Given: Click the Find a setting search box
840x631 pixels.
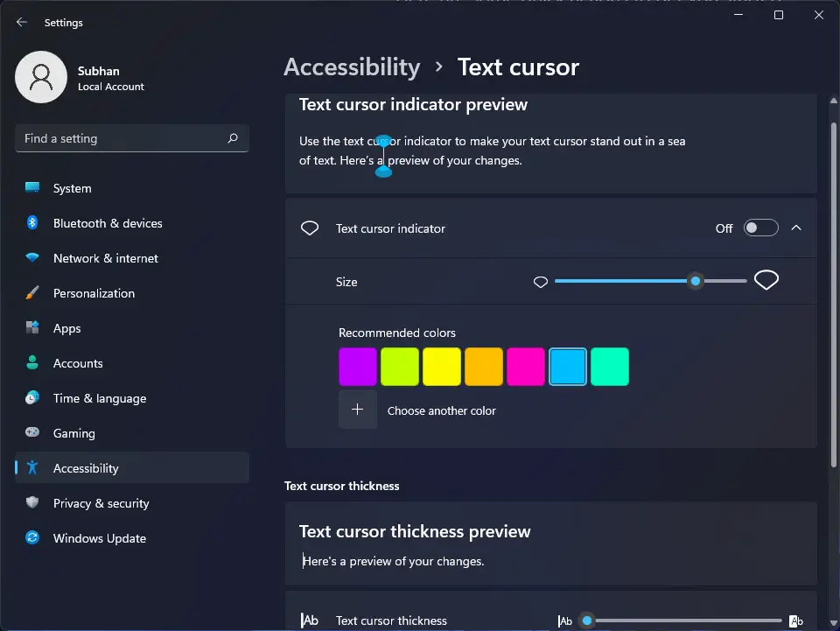Looking at the screenshot, I should click(122, 138).
